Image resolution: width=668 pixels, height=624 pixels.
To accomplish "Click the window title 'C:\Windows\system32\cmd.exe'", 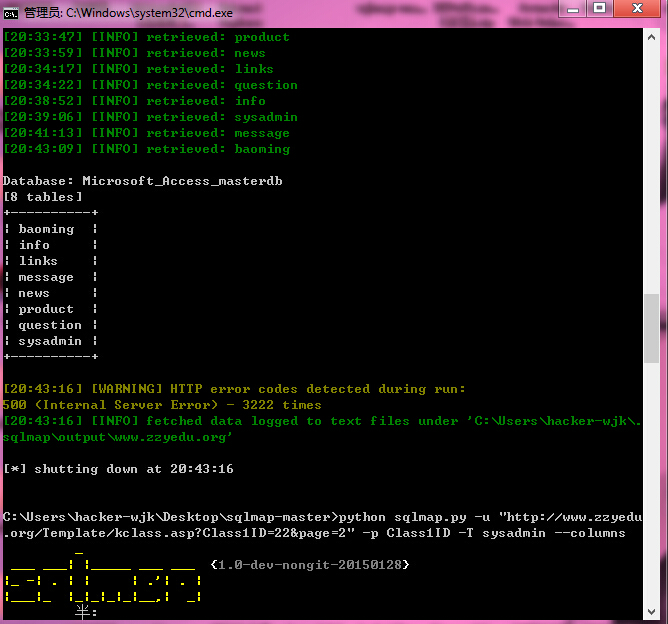I will point(149,13).
